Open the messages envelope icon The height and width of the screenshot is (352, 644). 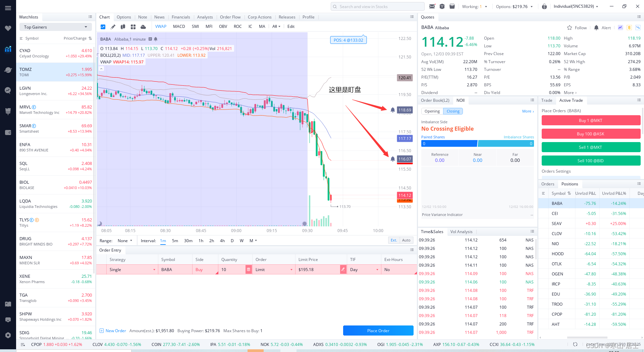tap(432, 6)
